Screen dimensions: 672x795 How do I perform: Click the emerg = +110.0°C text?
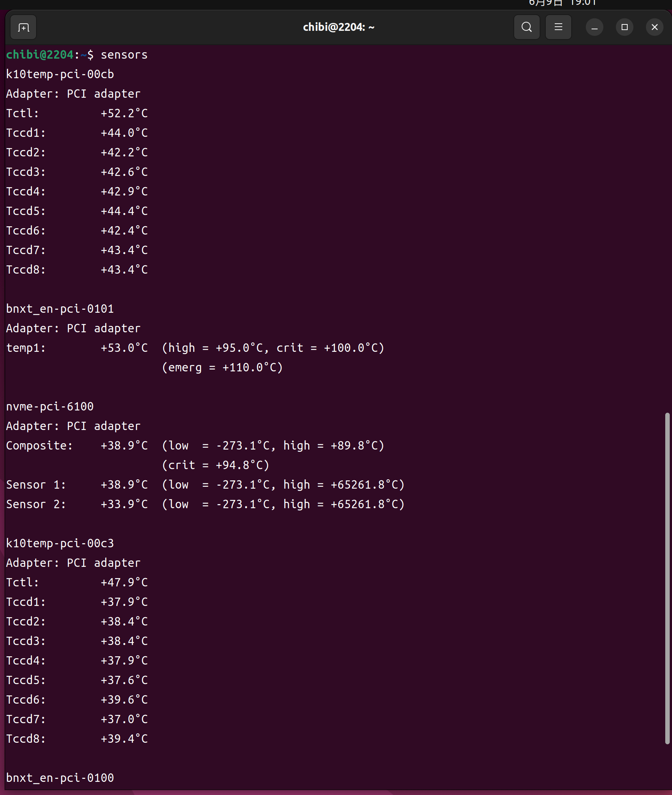pos(222,368)
